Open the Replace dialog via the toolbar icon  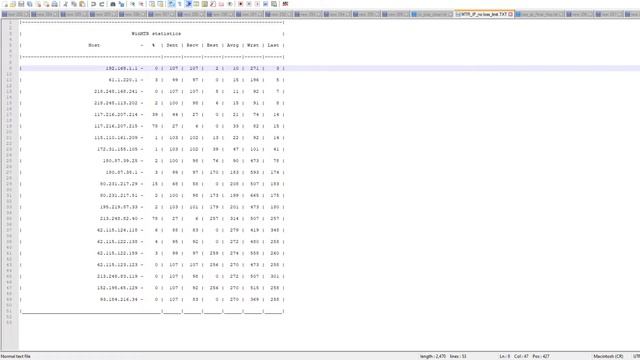tap(121, 4)
